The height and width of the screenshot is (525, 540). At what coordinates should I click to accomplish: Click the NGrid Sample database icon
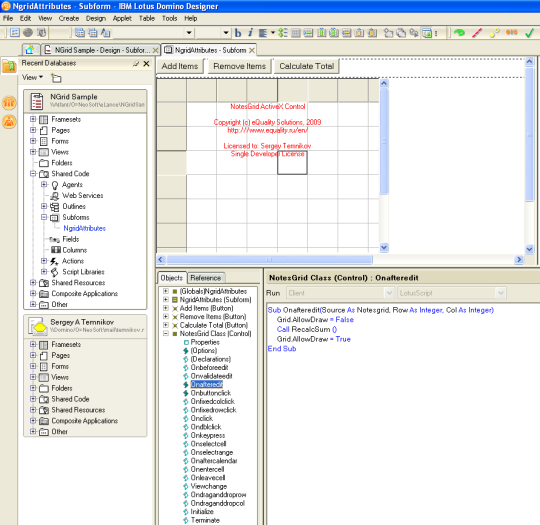37,101
